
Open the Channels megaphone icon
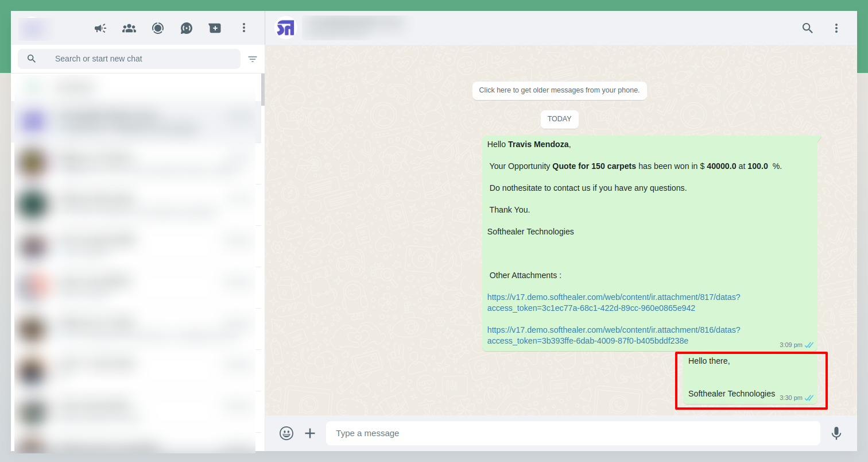(x=100, y=28)
